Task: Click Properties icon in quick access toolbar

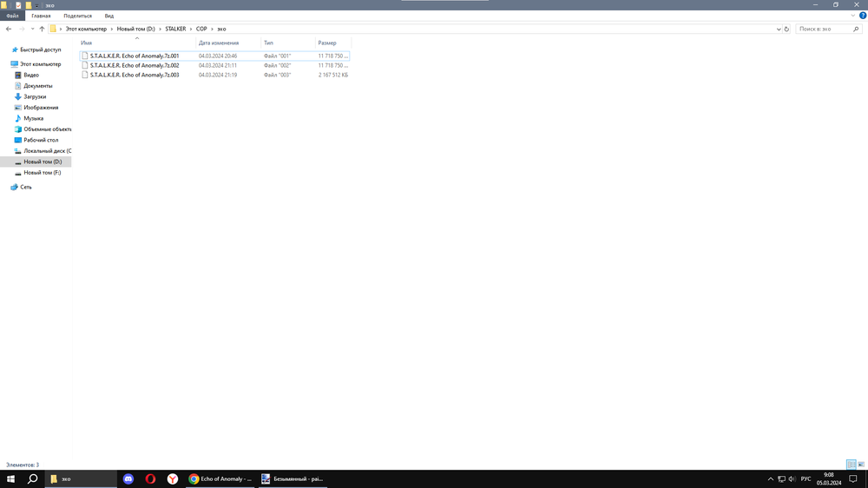Action: (x=18, y=5)
